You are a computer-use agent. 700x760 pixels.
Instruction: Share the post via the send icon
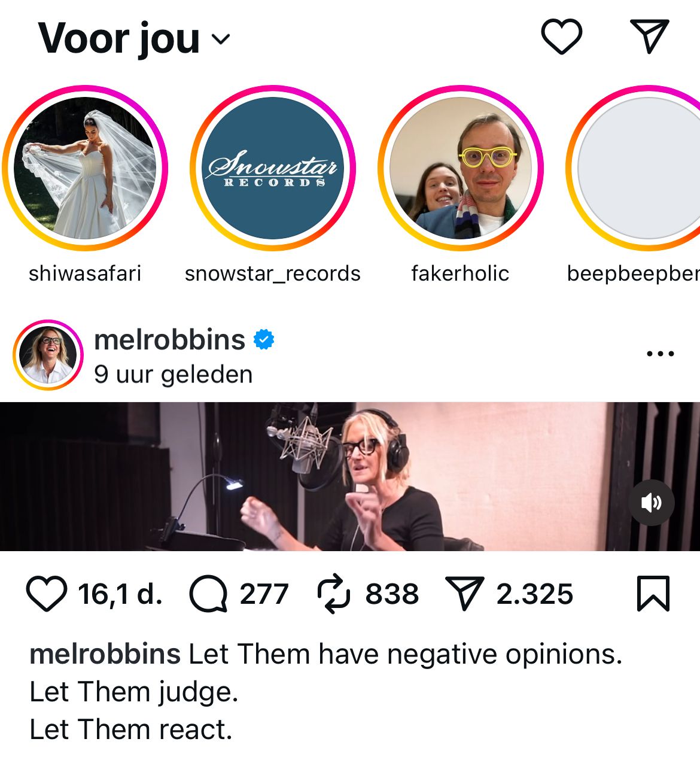coord(464,594)
